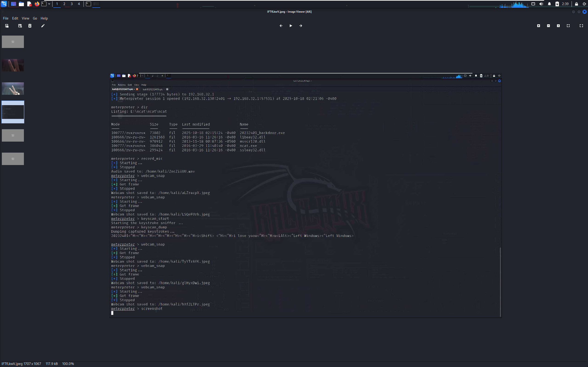Expand the terminal launcher dropdown arrow
The width and height of the screenshot is (588, 367).
click(49, 4)
